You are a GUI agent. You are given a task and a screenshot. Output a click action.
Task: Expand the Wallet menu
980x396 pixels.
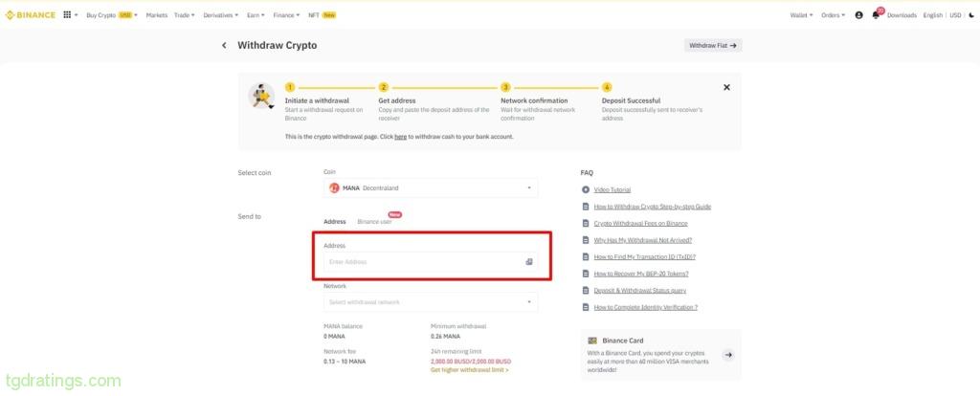click(x=801, y=15)
